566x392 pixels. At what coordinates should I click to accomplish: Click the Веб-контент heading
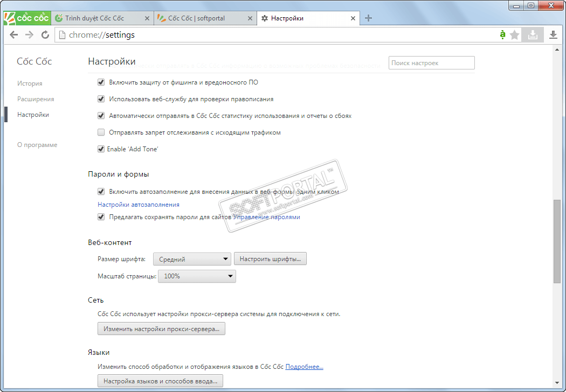110,242
